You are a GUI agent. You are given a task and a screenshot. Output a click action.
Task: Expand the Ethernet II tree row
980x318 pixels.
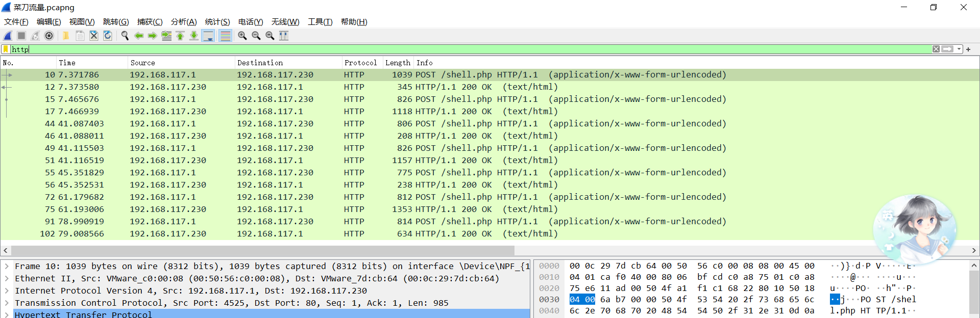tap(7, 278)
